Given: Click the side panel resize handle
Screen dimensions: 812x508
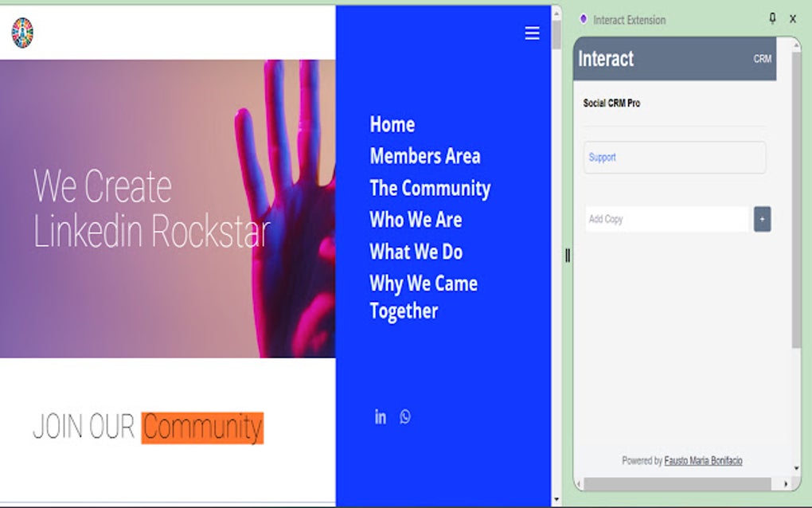Looking at the screenshot, I should click(568, 256).
